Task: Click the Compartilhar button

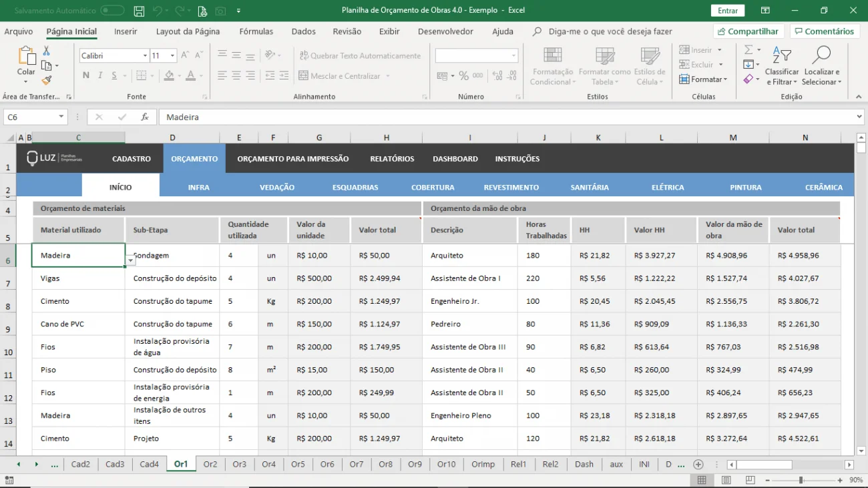Action: click(x=748, y=31)
